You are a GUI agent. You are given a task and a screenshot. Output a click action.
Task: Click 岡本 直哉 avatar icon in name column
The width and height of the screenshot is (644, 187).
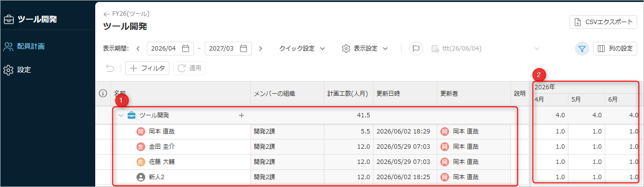point(140,132)
